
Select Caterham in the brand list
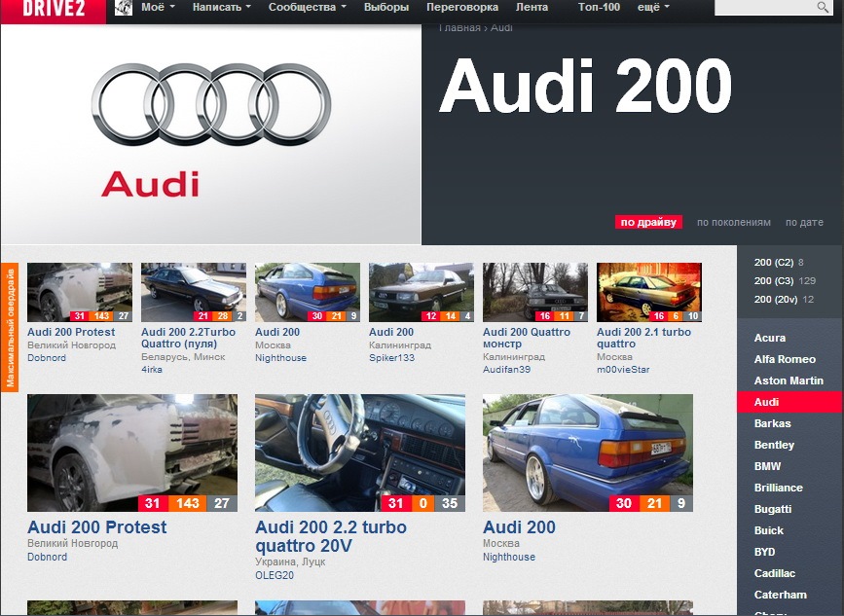pos(781,595)
